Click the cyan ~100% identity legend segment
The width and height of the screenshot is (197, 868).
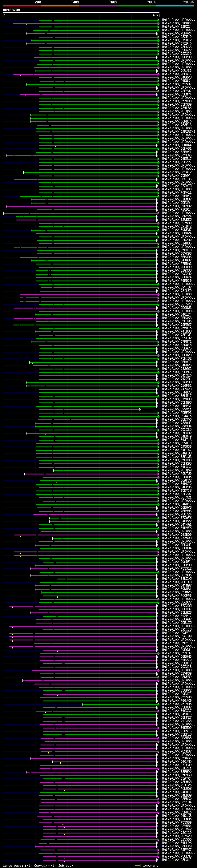click(x=175, y=6)
